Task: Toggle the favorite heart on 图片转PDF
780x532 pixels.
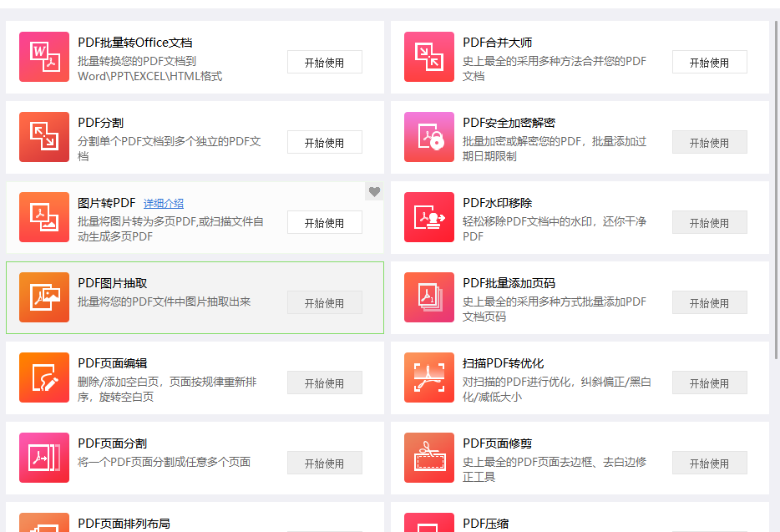Action: tap(374, 191)
